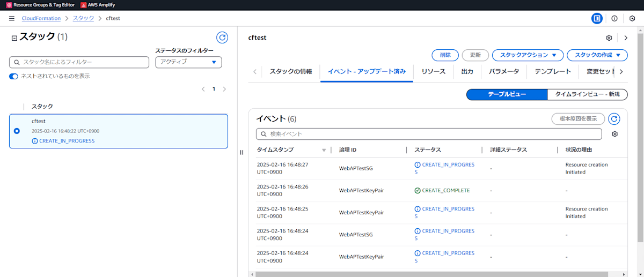Expand detail pane with chevron arrow
This screenshot has width=644, height=277.
tap(626, 38)
